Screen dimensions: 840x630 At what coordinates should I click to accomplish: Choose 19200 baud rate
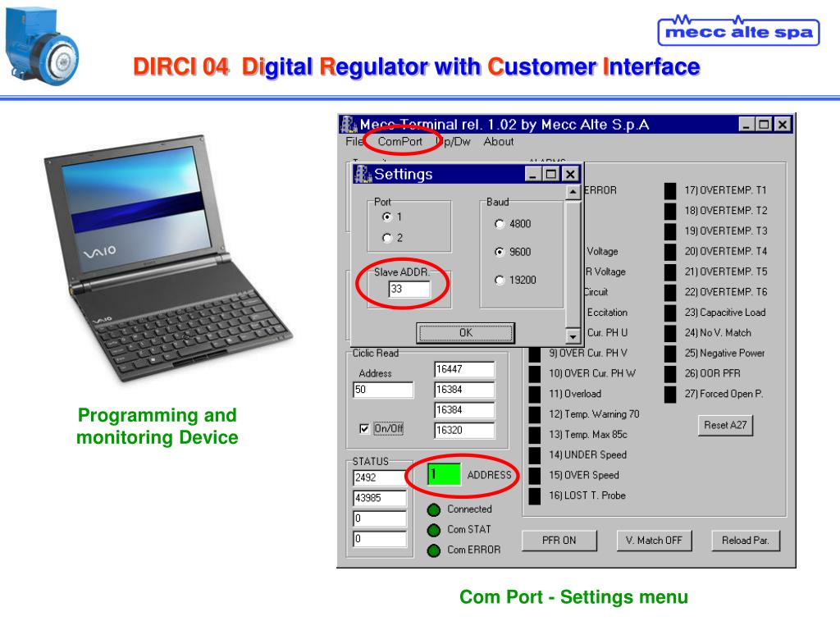(x=500, y=281)
